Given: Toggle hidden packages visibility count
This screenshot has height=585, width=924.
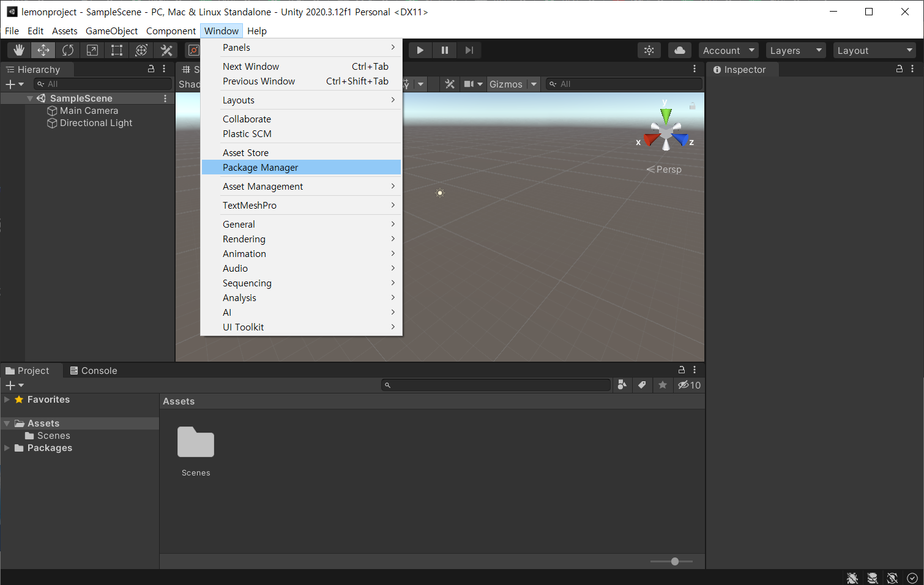Looking at the screenshot, I should coord(689,385).
